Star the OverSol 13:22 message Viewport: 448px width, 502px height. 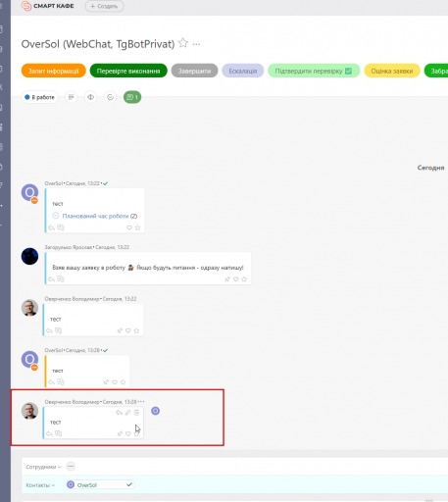click(x=138, y=227)
